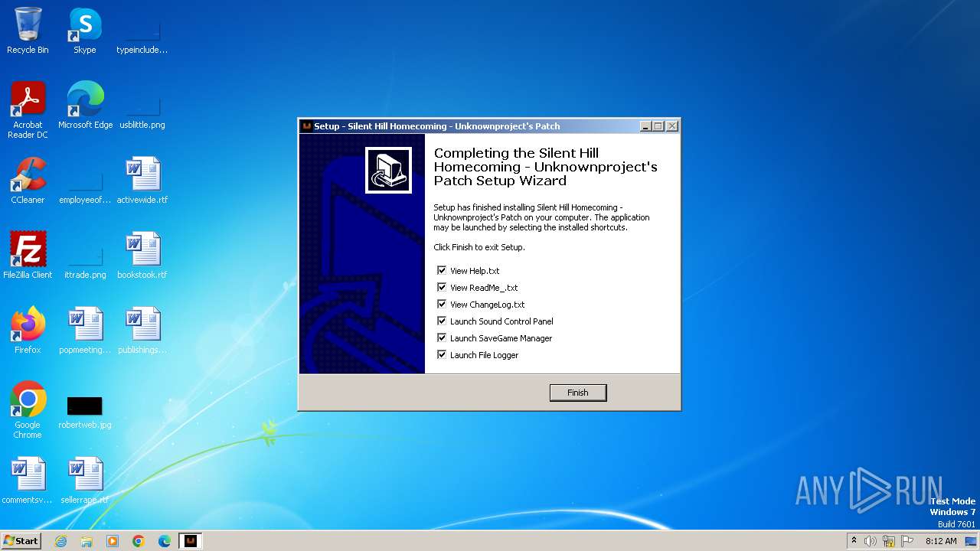Close the Setup wizard window
Viewport: 980px width, 551px height.
pos(672,126)
